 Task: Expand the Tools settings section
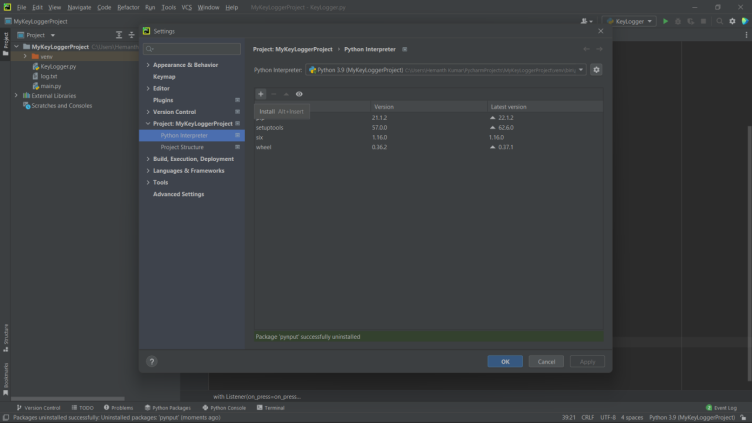[x=148, y=182]
